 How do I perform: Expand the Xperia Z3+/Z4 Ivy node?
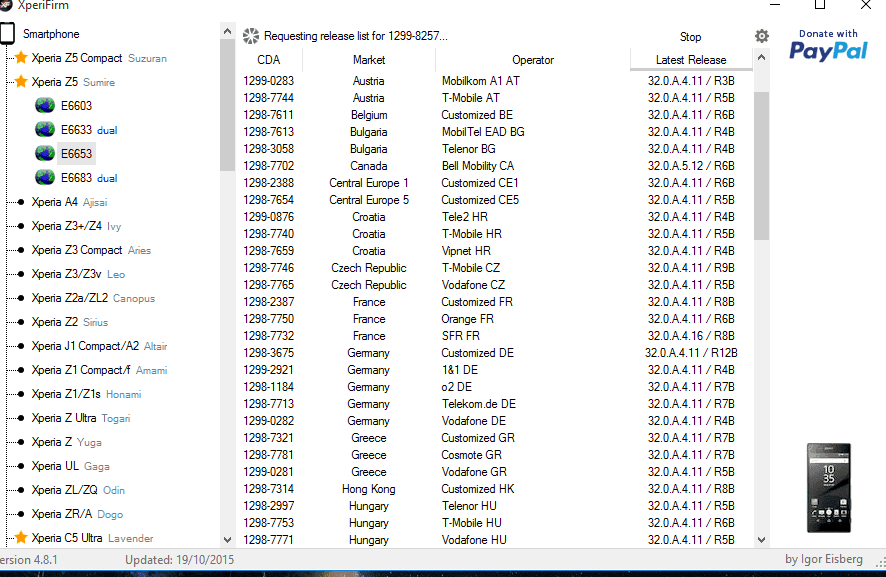click(21, 226)
